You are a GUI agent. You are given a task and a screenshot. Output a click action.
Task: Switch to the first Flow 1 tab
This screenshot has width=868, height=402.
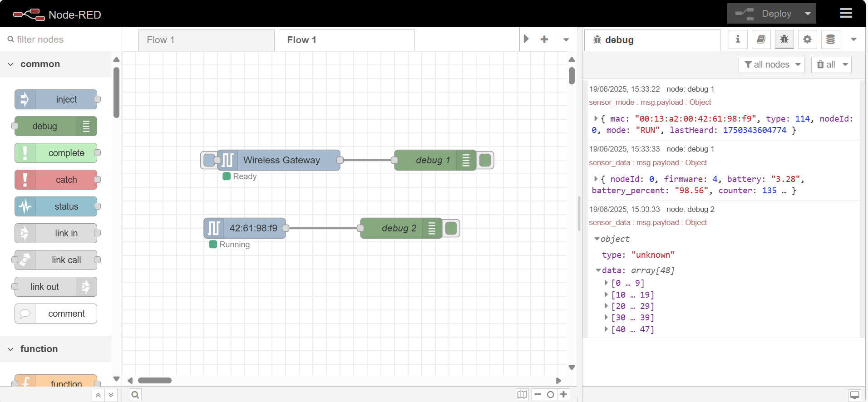tap(207, 40)
